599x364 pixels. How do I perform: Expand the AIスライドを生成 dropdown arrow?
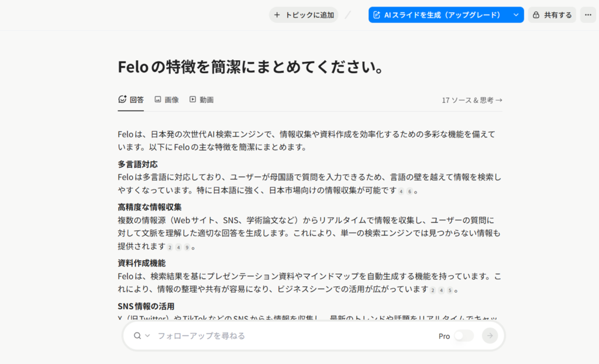click(515, 15)
